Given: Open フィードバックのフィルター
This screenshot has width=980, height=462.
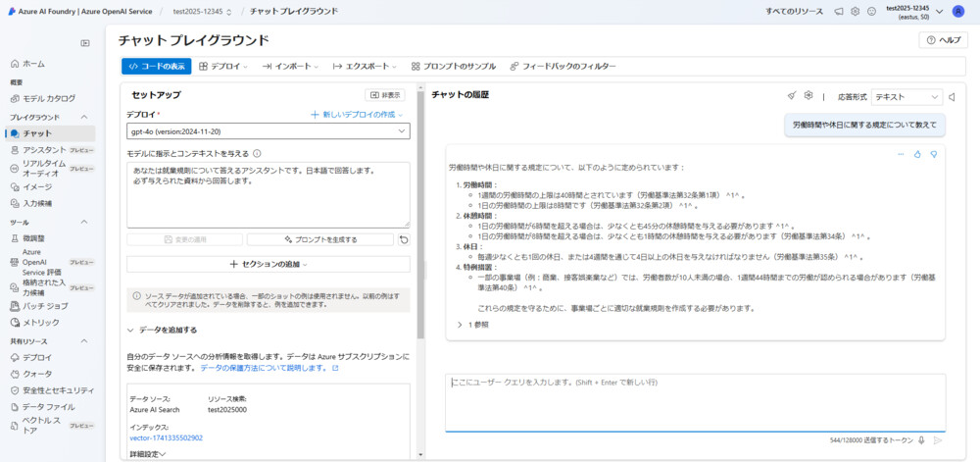Looking at the screenshot, I should (563, 67).
